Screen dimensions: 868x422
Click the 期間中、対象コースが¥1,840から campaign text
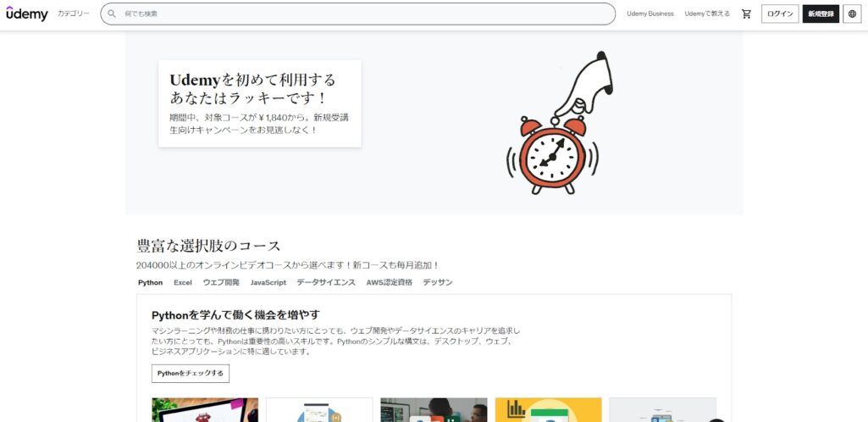point(259,124)
